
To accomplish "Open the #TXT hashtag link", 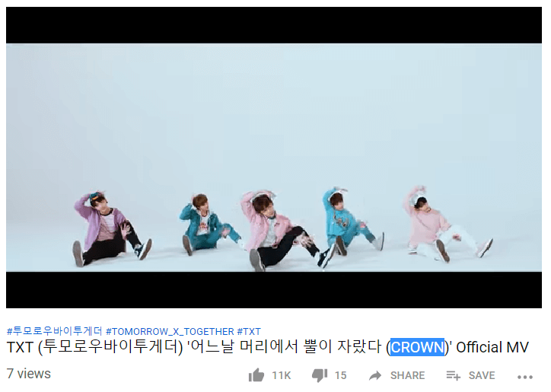I will pyautogui.click(x=249, y=331).
